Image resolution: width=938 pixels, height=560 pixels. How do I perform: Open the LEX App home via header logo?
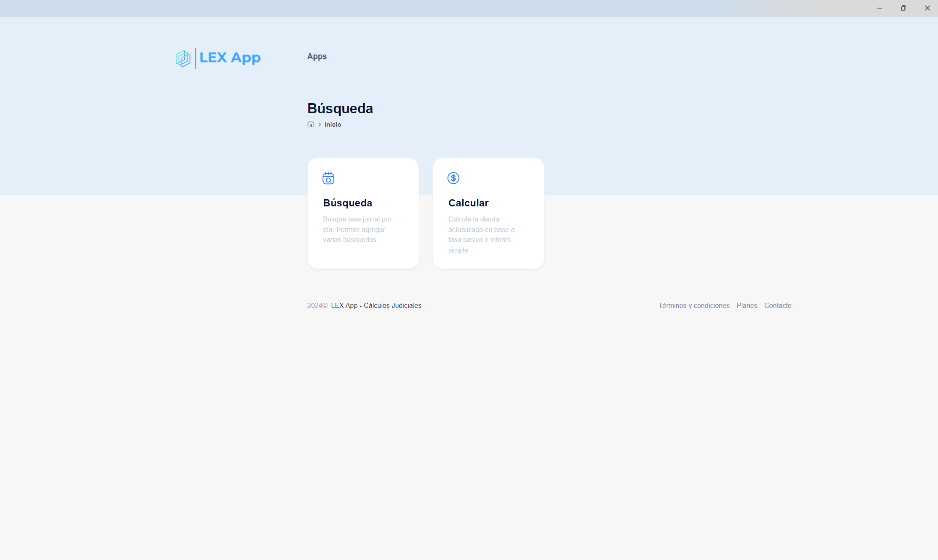click(218, 58)
